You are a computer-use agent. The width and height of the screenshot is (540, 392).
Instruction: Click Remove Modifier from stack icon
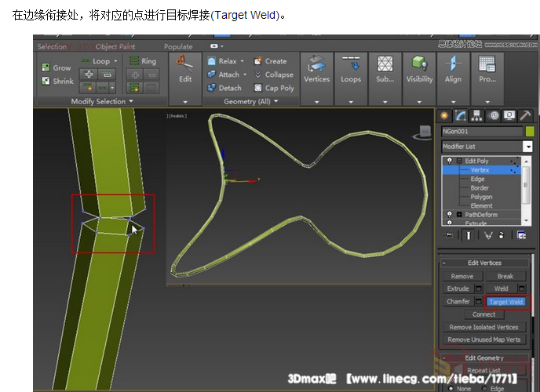click(x=502, y=235)
